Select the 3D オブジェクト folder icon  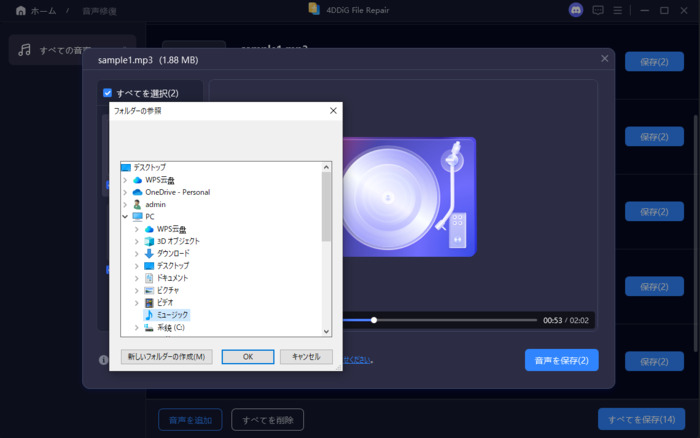[149, 241]
